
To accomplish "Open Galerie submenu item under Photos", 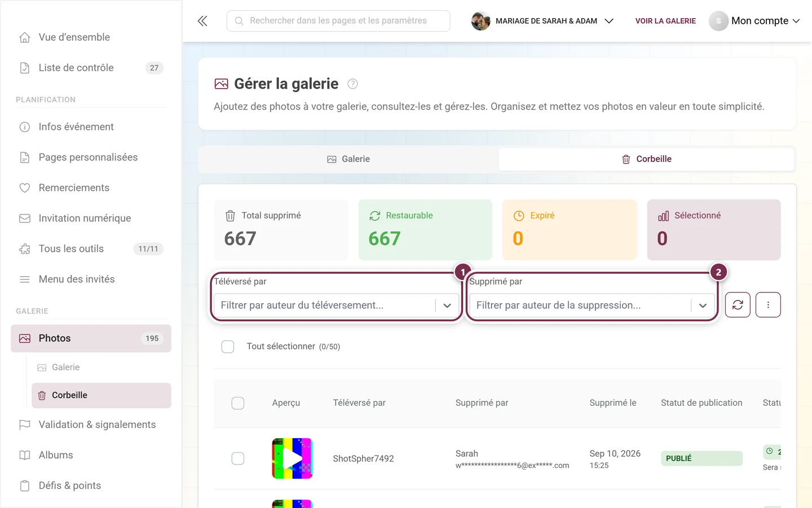I will (101, 367).
